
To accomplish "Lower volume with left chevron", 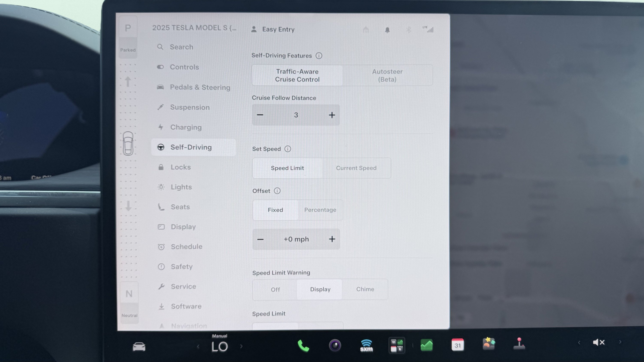I will [x=579, y=342].
